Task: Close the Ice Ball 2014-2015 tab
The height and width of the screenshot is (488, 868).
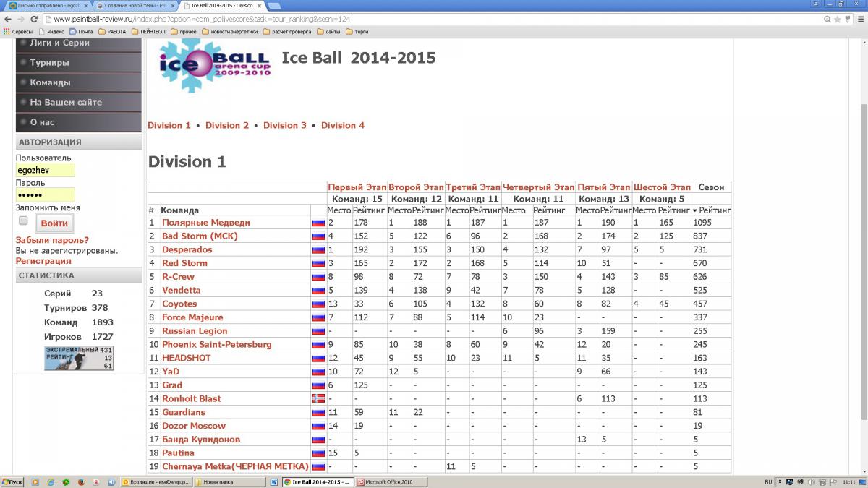Action: click(260, 5)
